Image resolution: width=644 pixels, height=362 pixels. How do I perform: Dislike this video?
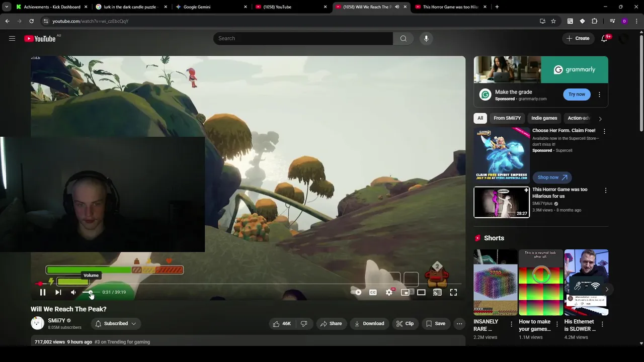[304, 324]
